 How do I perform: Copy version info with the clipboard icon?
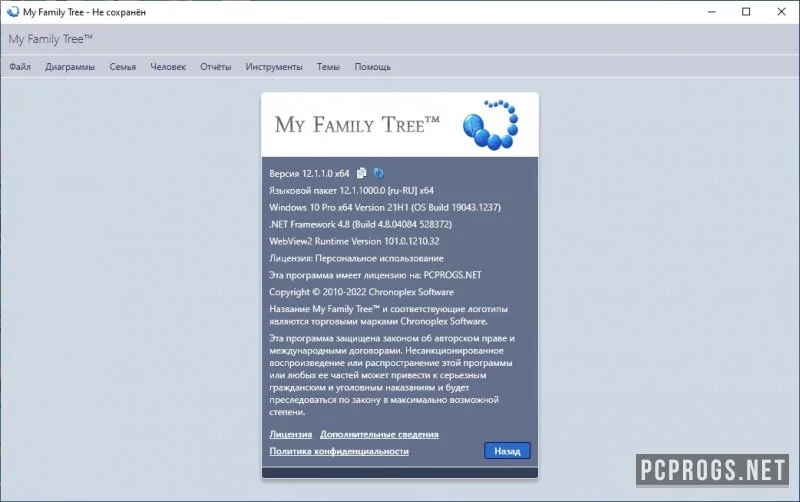(361, 173)
